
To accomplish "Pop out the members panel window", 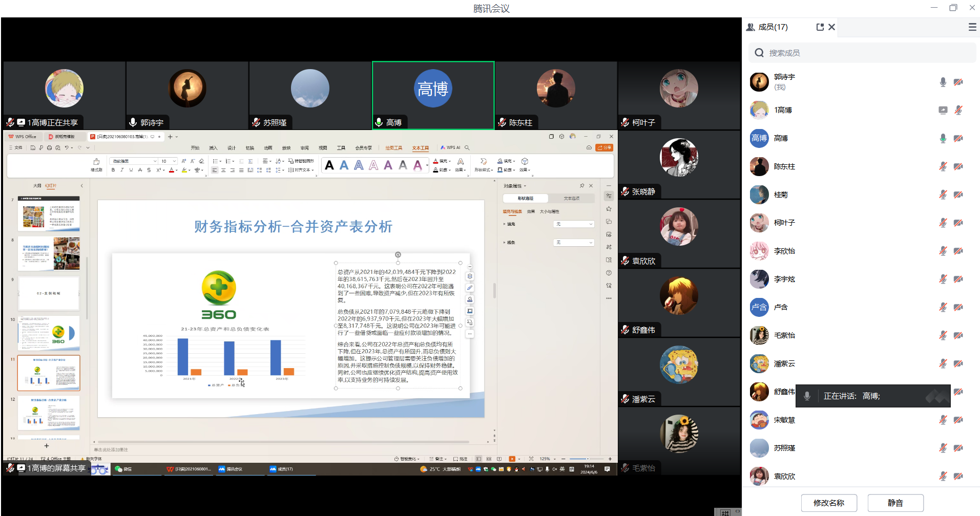I will (820, 27).
